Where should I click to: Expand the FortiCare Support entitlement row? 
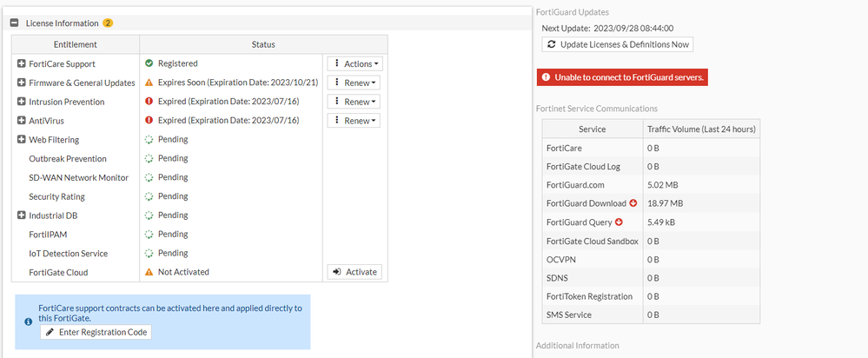[x=21, y=64]
